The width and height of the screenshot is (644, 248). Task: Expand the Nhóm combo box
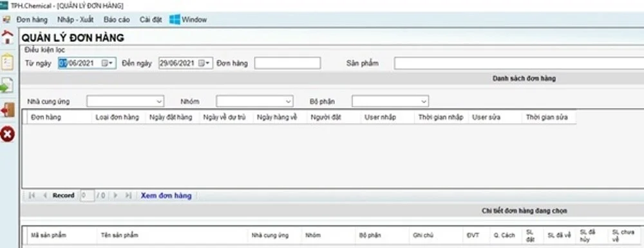[x=289, y=101]
